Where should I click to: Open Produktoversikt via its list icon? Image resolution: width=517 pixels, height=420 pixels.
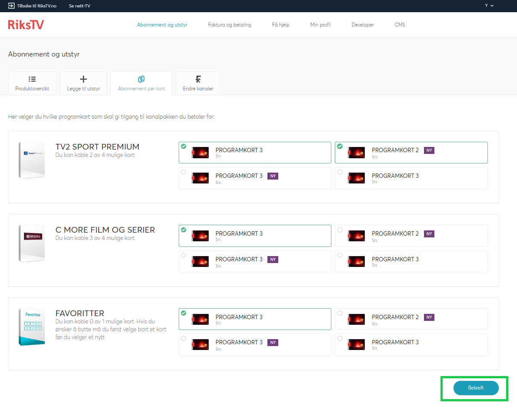pyautogui.click(x=32, y=79)
